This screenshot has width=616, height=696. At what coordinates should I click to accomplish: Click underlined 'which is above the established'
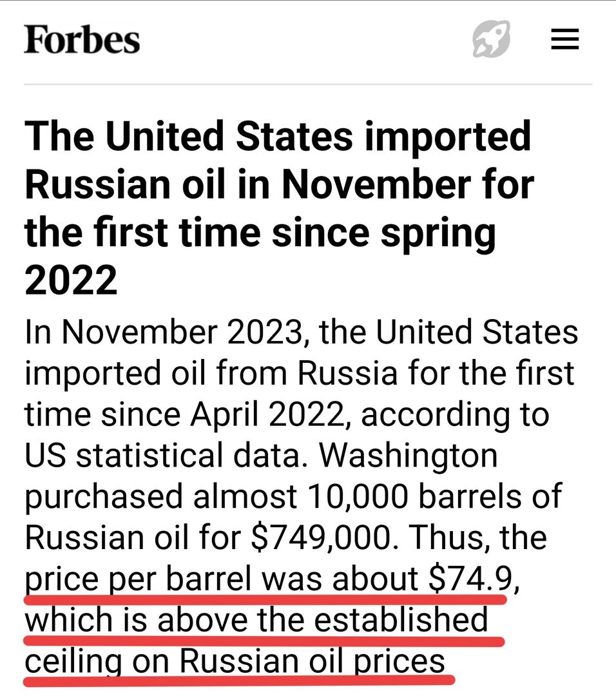pyautogui.click(x=256, y=620)
